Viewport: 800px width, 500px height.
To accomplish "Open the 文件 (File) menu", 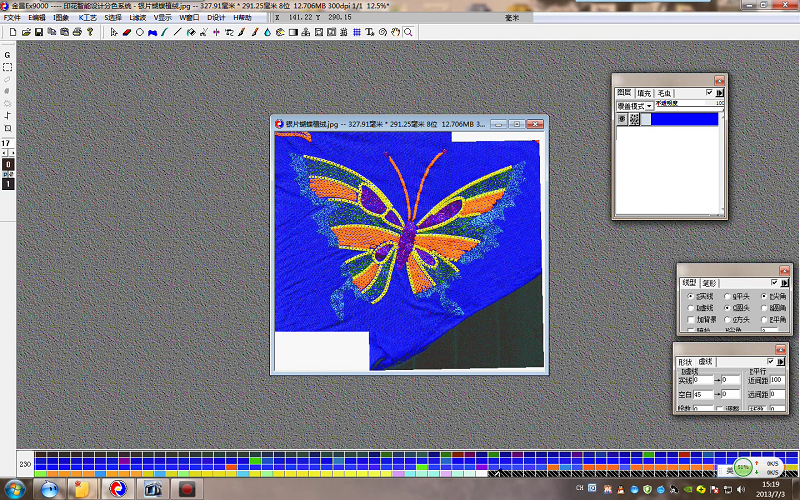I will (x=12, y=17).
